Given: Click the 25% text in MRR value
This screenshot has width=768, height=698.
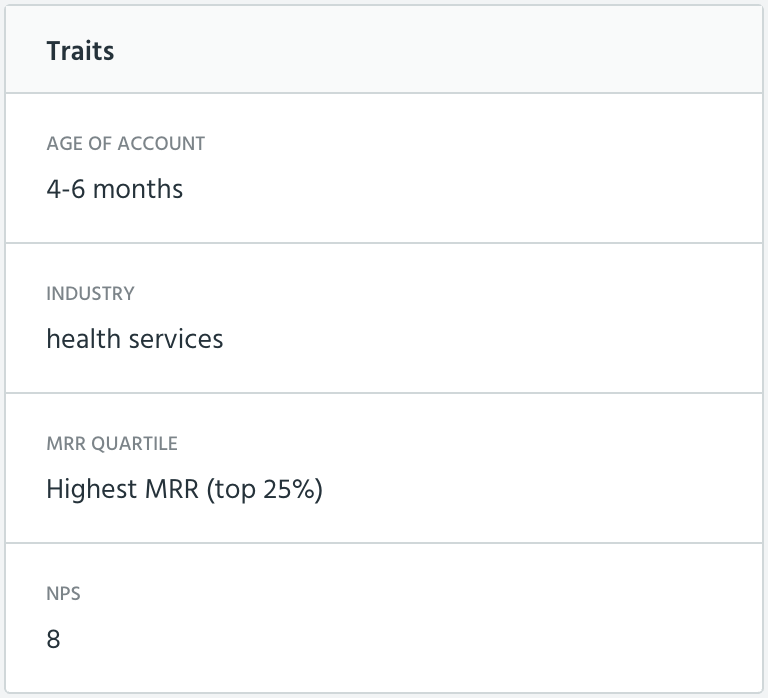Looking at the screenshot, I should [x=289, y=489].
